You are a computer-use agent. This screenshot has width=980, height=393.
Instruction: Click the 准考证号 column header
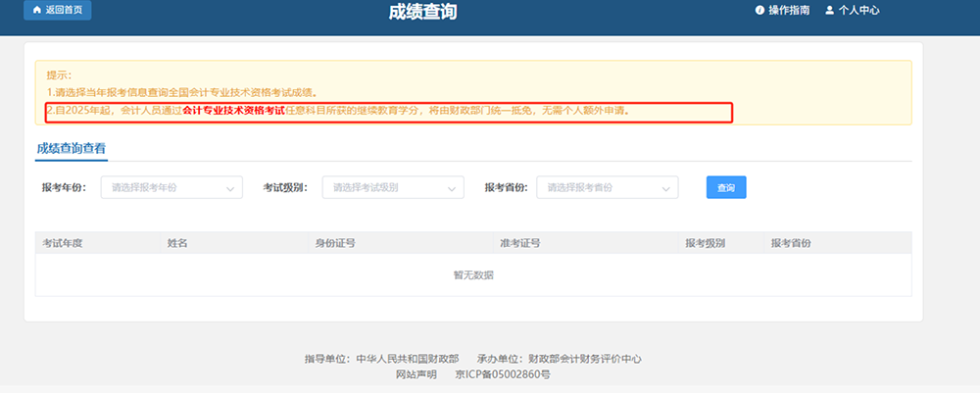(520, 242)
